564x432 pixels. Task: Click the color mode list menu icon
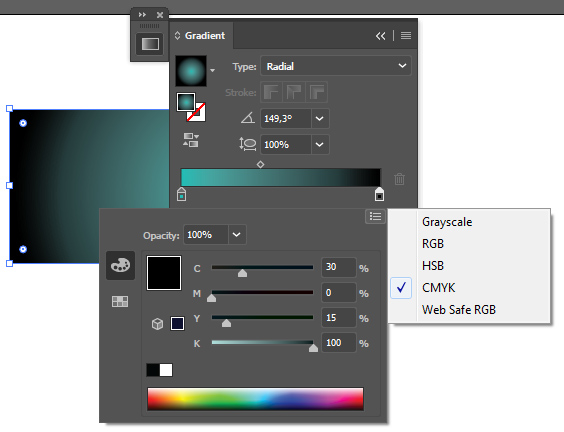click(375, 216)
